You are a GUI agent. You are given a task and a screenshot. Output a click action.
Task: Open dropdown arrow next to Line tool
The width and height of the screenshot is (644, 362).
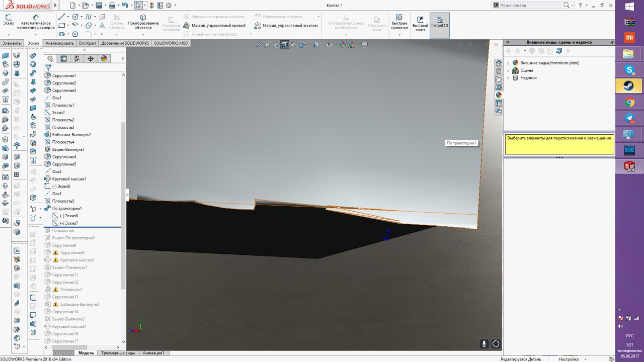[x=68, y=17]
